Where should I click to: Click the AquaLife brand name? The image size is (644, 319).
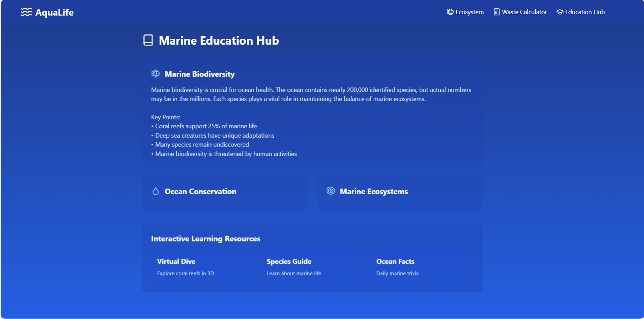click(x=54, y=12)
